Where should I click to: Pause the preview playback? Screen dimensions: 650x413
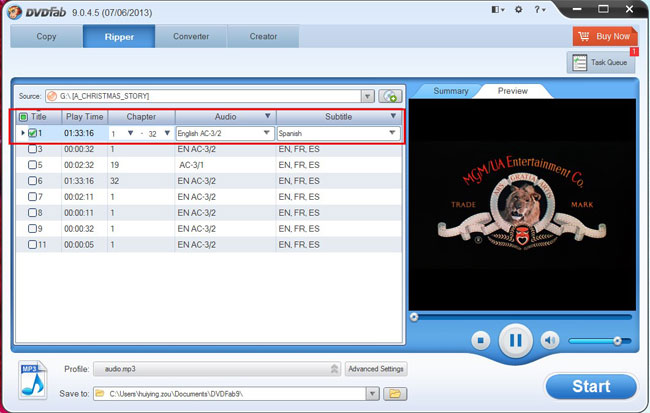[x=515, y=340]
